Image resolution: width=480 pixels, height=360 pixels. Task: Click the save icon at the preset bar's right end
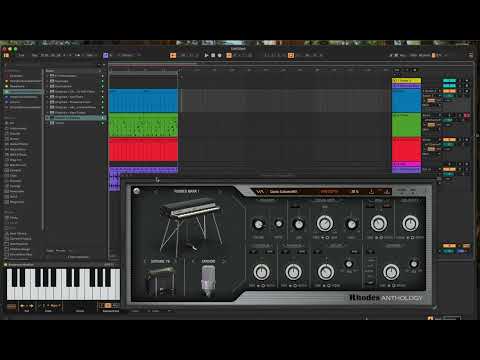pyautogui.click(x=387, y=191)
